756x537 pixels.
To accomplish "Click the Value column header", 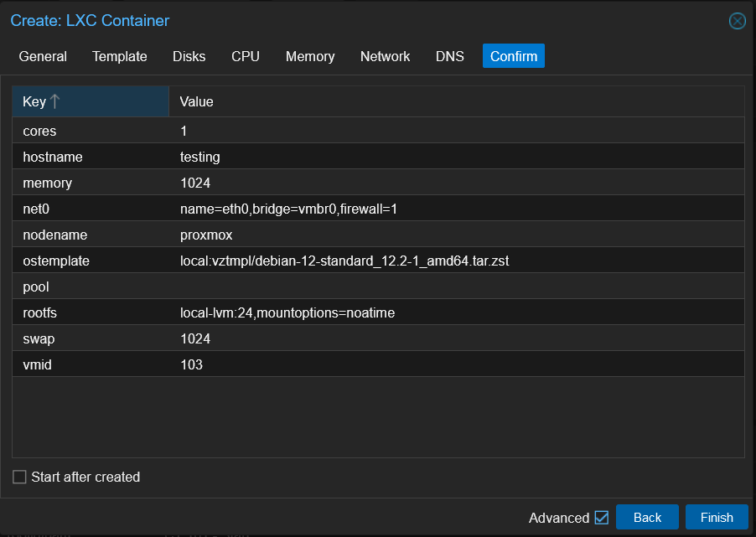I will (x=195, y=101).
